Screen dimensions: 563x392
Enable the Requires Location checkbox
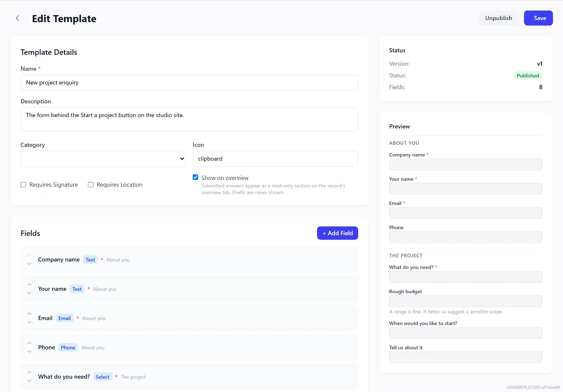click(x=91, y=185)
